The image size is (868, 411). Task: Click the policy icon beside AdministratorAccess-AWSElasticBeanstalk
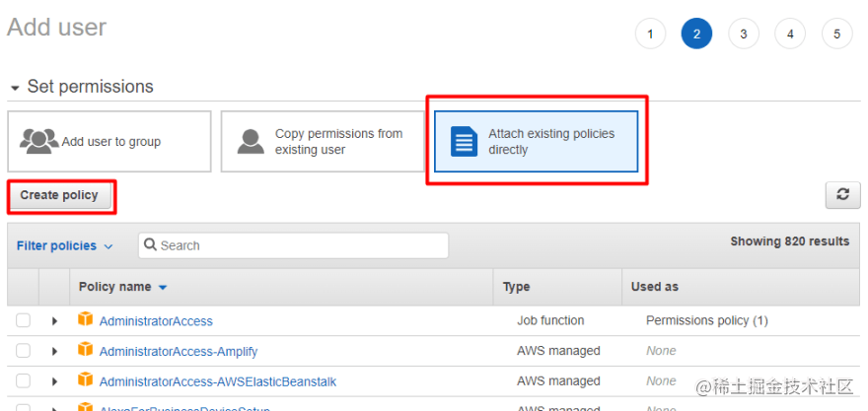(85, 379)
